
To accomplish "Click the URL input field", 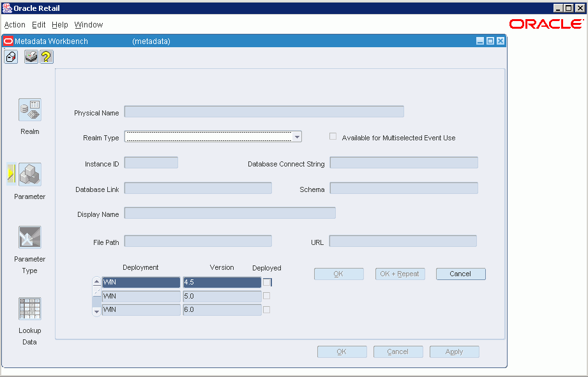I will click(403, 241).
